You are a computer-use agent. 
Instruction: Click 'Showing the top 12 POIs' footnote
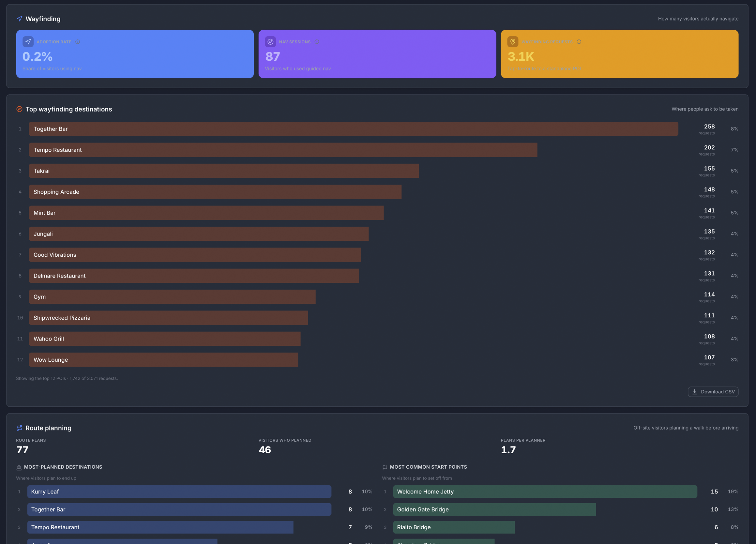tap(67, 378)
